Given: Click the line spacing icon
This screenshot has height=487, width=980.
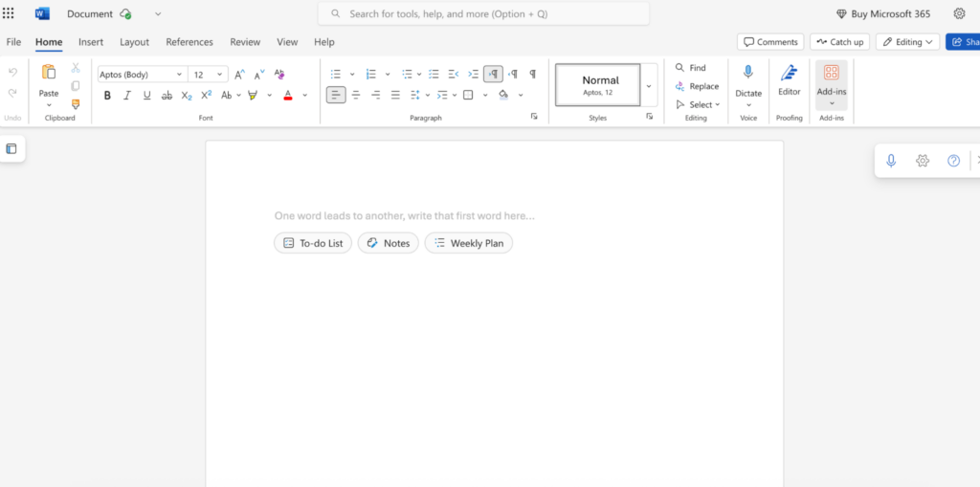Looking at the screenshot, I should (x=415, y=95).
